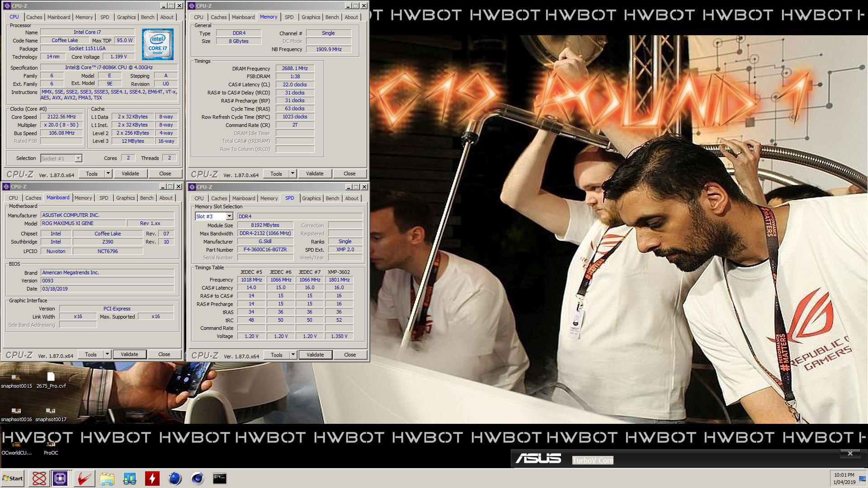Image resolution: width=868 pixels, height=488 pixels.
Task: Open Memory tab in SPD window
Action: point(269,198)
